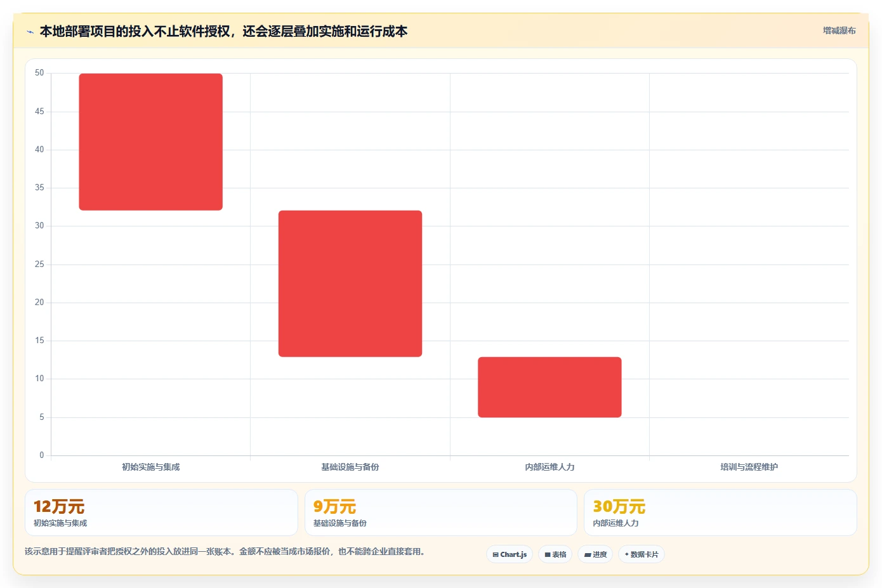Open the 12万元 stat card
Viewport: 882px width, 588px height.
coord(161,513)
